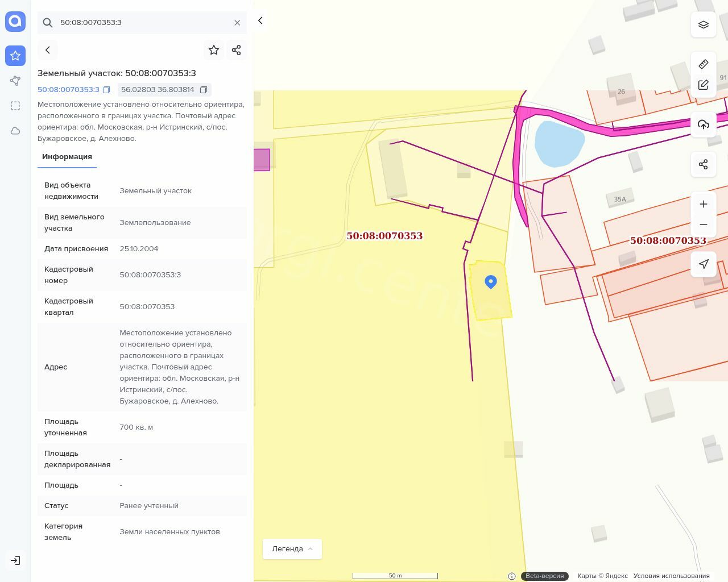Clear the search field text
Viewport: 728px width, 582px height.
tap(237, 23)
